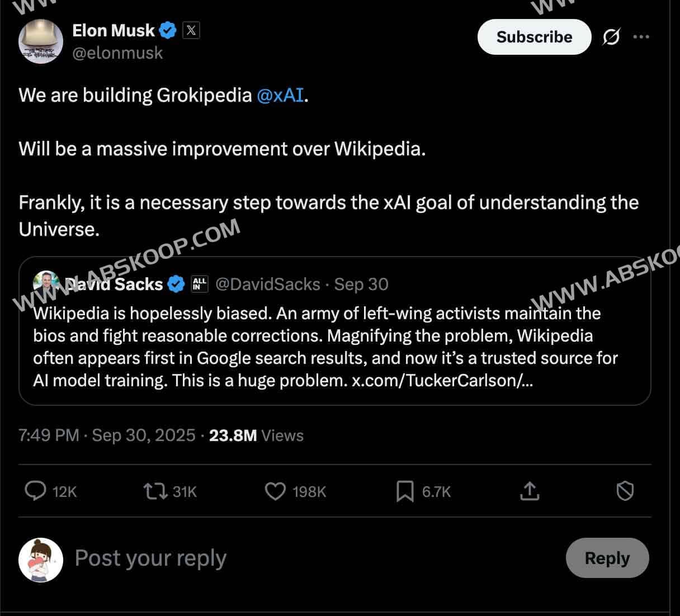680x616 pixels.
Task: Repost this post via retweet icon
Action: point(155,491)
